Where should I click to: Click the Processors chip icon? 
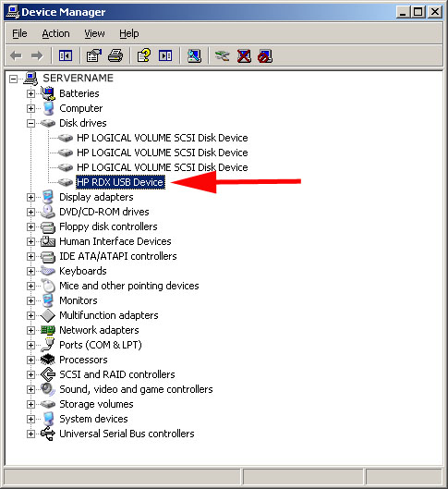click(x=48, y=360)
